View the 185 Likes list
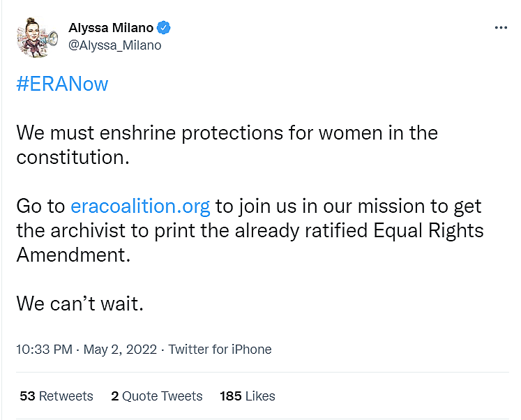Screen dimensions: 521x420 point(248,396)
